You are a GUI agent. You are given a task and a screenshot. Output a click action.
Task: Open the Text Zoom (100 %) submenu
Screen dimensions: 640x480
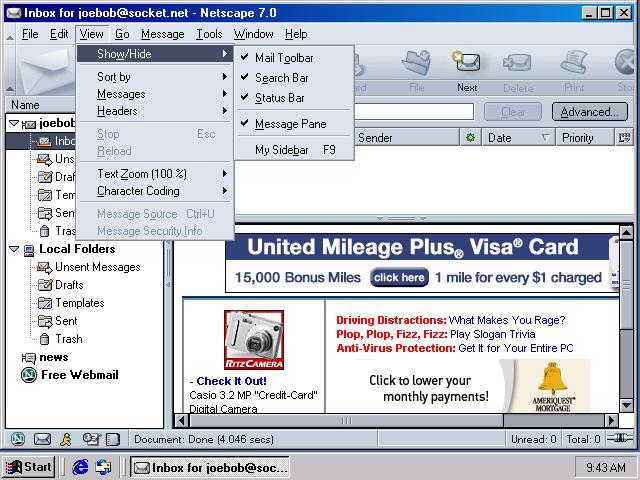coord(155,174)
